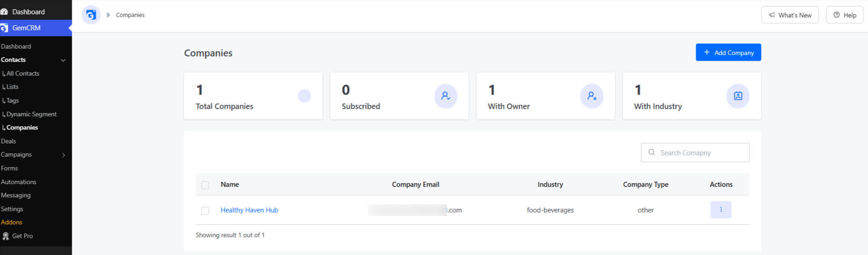Click the Get Pro badge icon
This screenshot has height=255, width=868.
tap(5, 236)
